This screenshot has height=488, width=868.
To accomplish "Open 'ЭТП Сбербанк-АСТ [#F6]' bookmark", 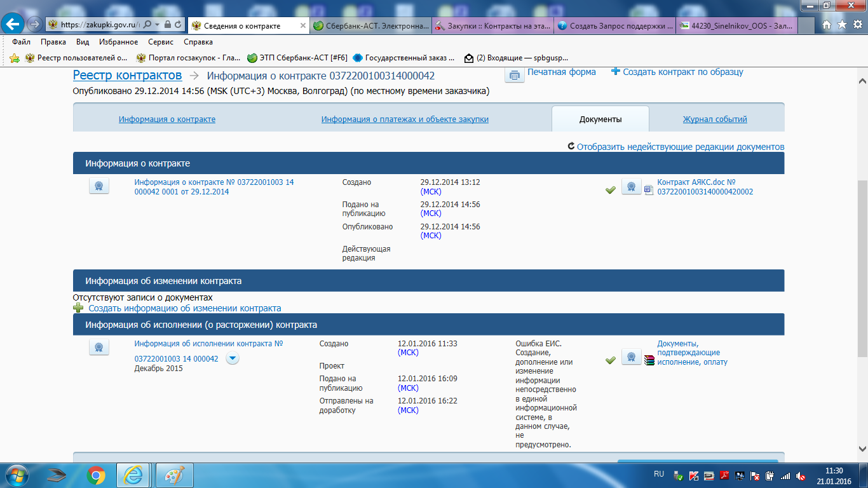I will (297, 58).
